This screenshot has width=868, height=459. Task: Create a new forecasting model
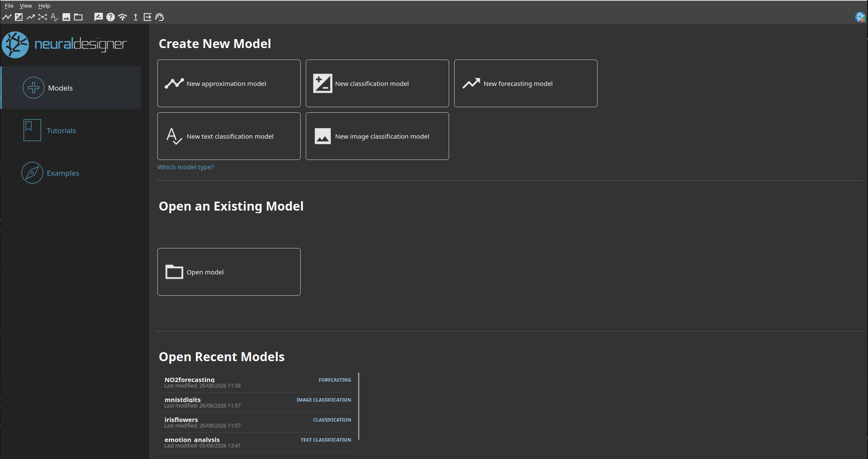click(x=526, y=83)
